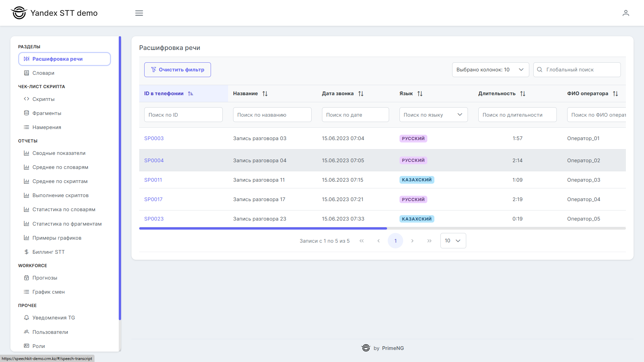Open the Поиск по языку filter dropdown
This screenshot has height=362, width=644.
(433, 115)
